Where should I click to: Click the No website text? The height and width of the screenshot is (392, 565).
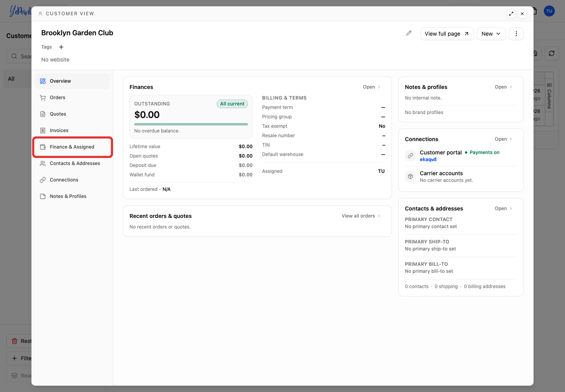point(55,60)
